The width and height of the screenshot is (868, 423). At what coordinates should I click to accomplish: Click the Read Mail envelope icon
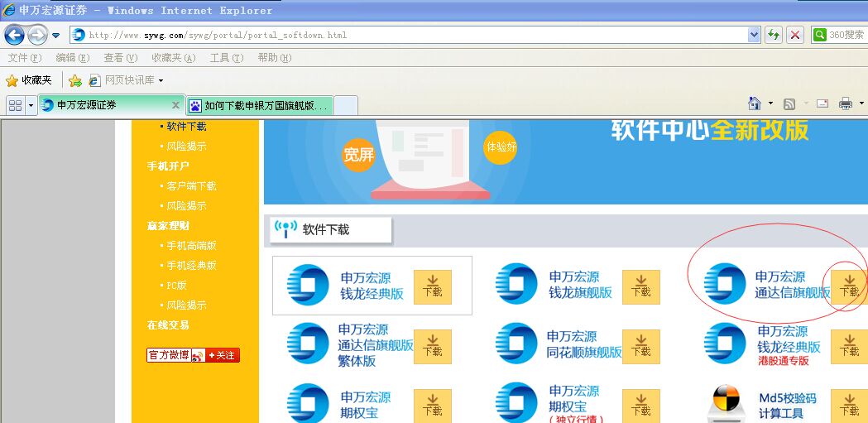coord(822,103)
